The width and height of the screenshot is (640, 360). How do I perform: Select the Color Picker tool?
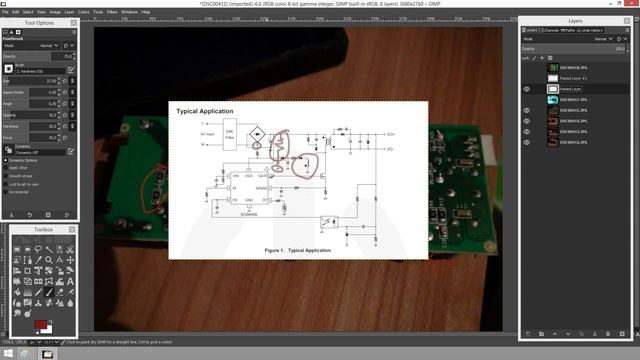tap(38, 260)
